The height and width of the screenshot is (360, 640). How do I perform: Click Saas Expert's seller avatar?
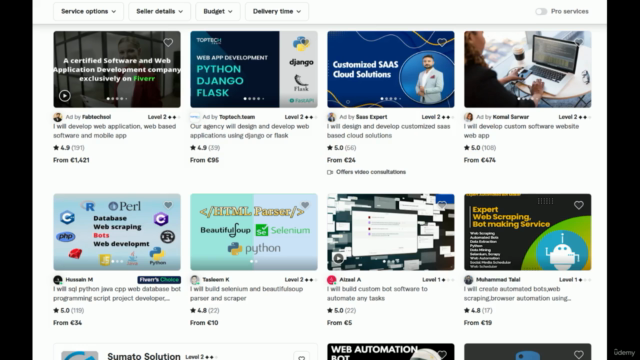(x=332, y=117)
